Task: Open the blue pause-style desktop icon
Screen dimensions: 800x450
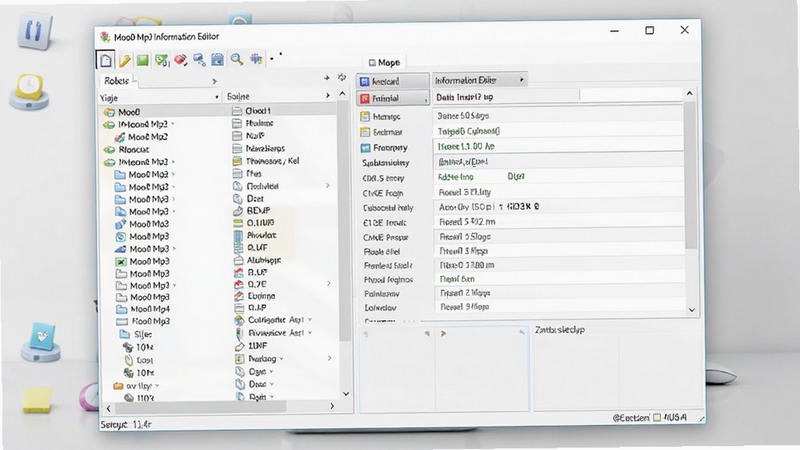Action: coord(34,31)
